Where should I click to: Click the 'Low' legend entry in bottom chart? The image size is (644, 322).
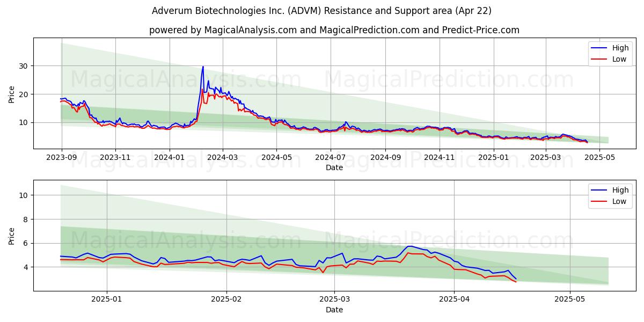610,201
